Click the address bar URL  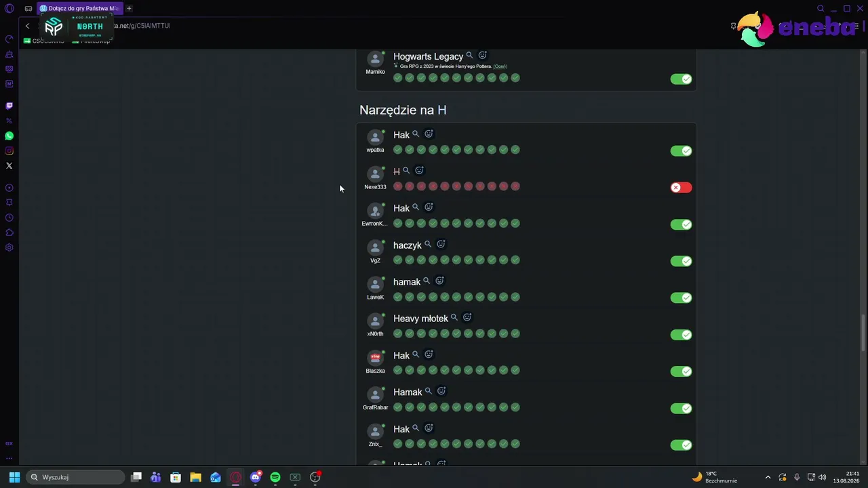pos(142,26)
